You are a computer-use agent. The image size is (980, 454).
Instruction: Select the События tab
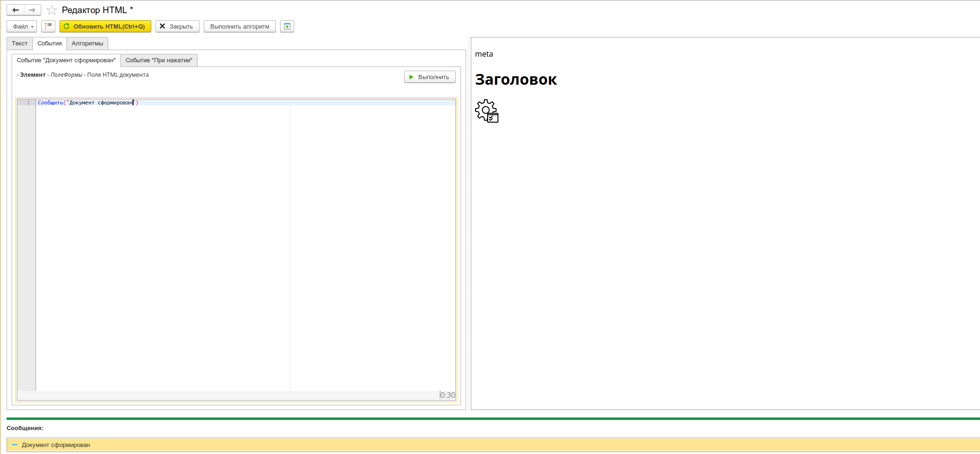click(x=50, y=44)
